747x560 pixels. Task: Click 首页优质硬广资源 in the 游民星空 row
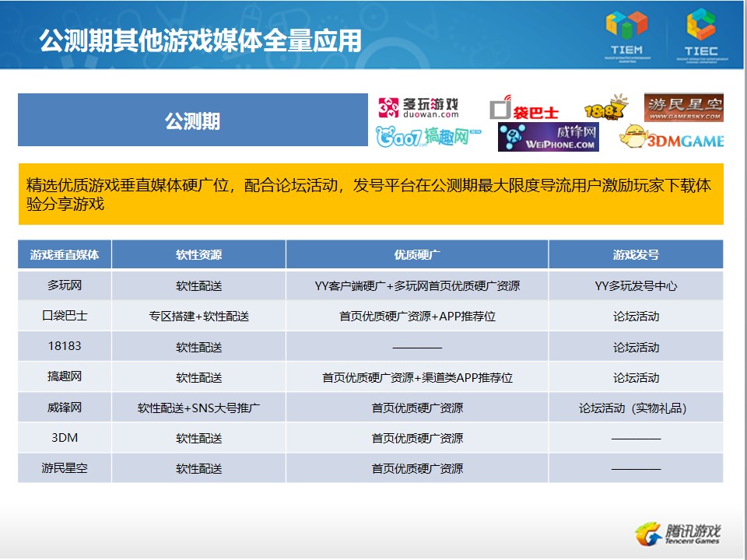[417, 468]
